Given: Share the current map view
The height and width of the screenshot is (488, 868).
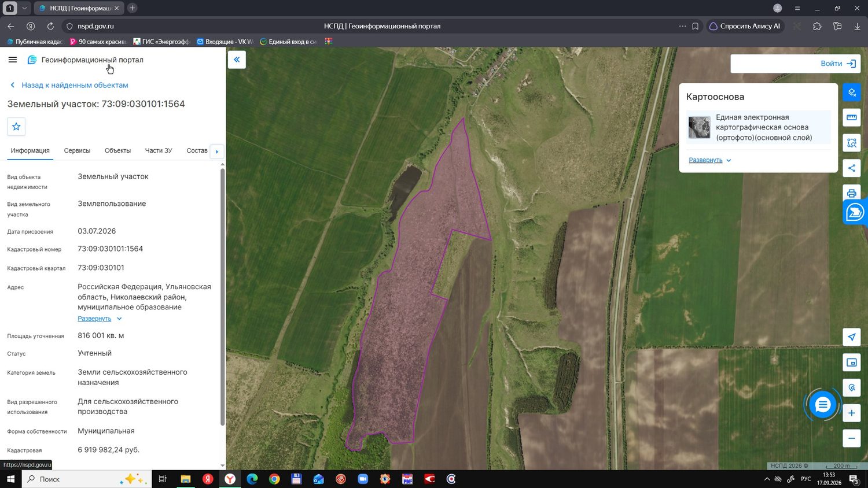Looking at the screenshot, I should pos(852,168).
